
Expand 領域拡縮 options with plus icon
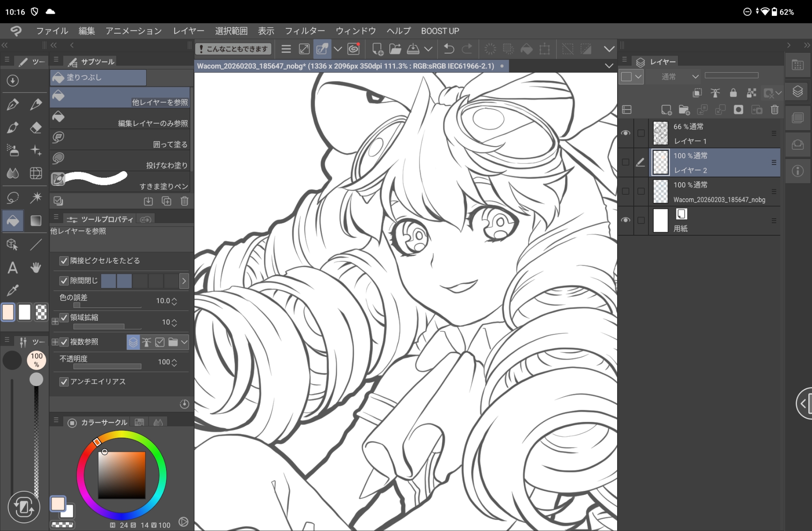coord(55,322)
